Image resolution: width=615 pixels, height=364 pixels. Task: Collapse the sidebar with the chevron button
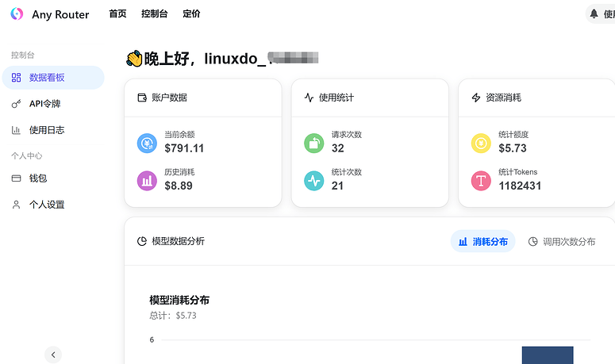click(x=53, y=355)
